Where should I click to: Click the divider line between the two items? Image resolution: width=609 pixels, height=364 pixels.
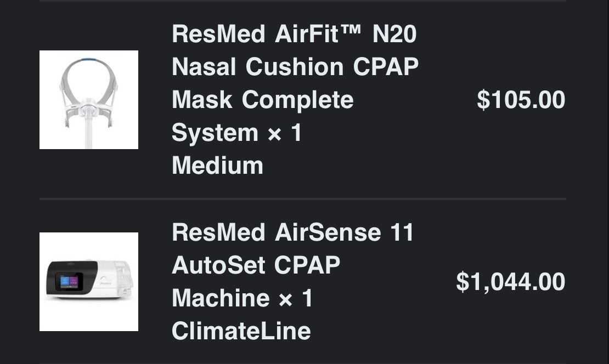point(302,198)
